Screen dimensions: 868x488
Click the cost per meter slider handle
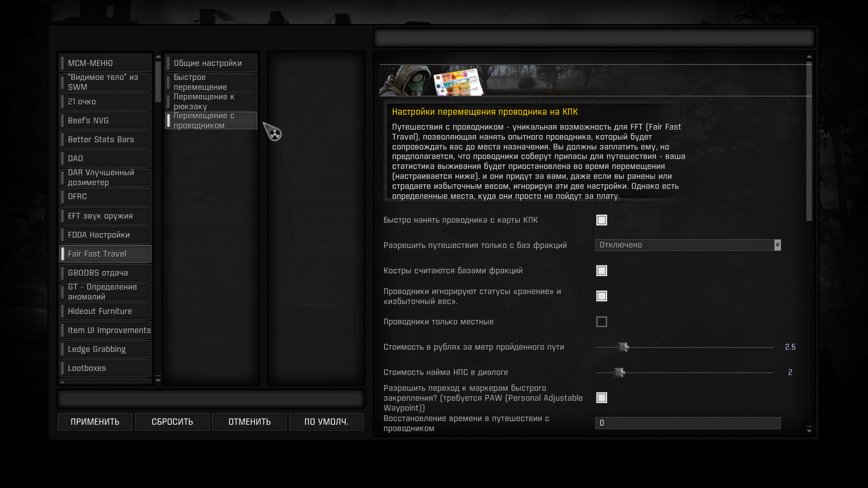(623, 347)
